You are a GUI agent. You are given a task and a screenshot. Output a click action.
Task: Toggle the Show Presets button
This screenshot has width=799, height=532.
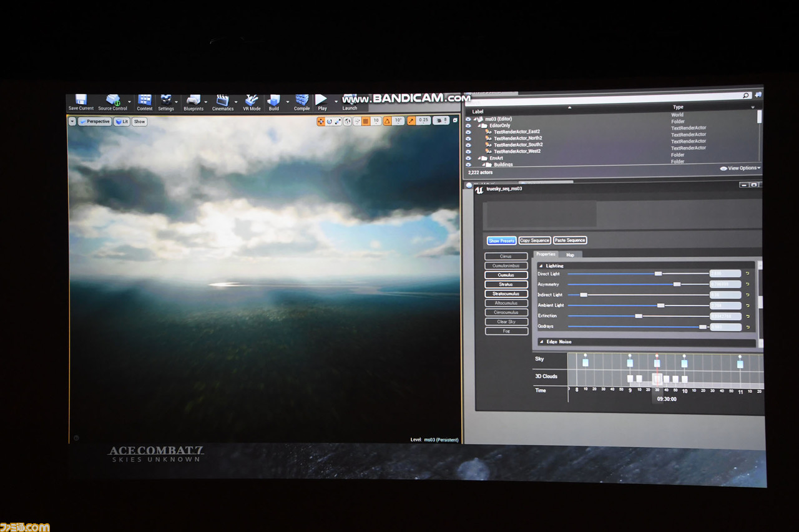click(x=501, y=241)
